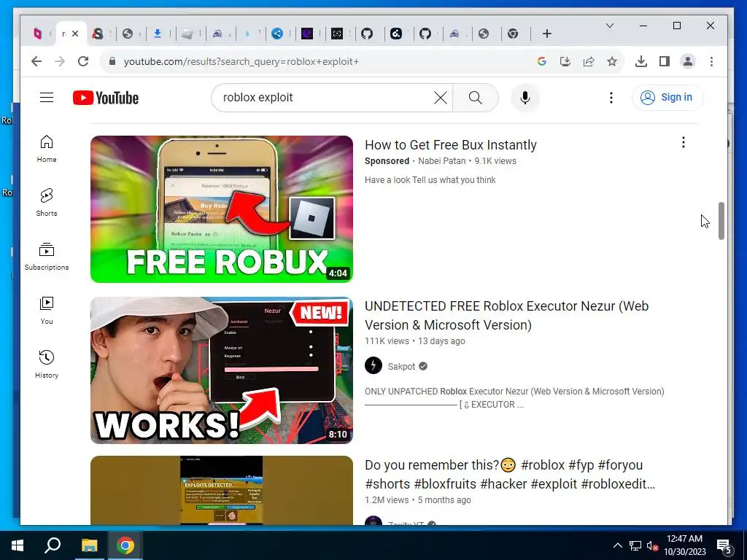Play the Exploits Detected thumbnail video
The height and width of the screenshot is (560, 747).
[222, 491]
